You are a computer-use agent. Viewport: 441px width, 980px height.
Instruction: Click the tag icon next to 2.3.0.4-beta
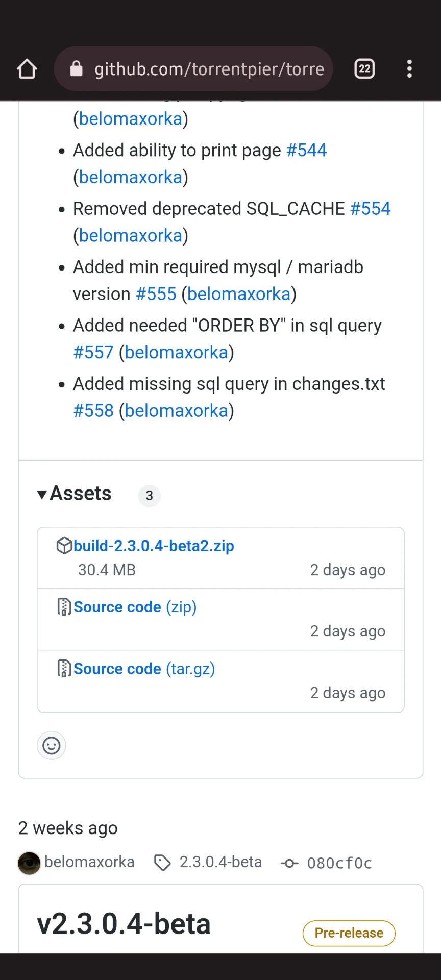[162, 863]
